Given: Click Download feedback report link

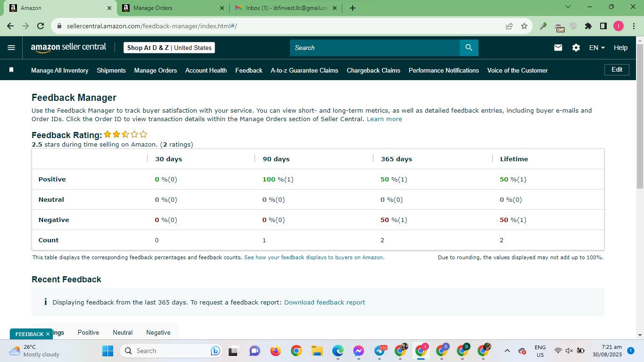Looking at the screenshot, I should pyautogui.click(x=324, y=302).
